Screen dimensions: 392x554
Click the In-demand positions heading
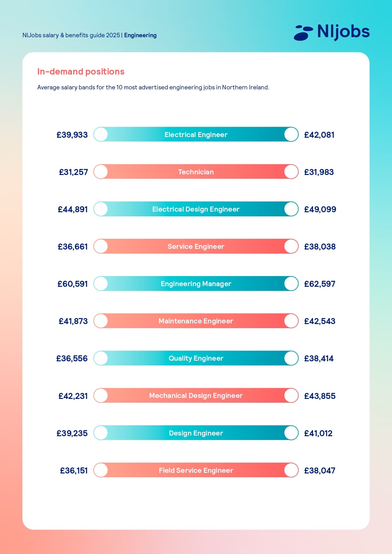[81, 72]
